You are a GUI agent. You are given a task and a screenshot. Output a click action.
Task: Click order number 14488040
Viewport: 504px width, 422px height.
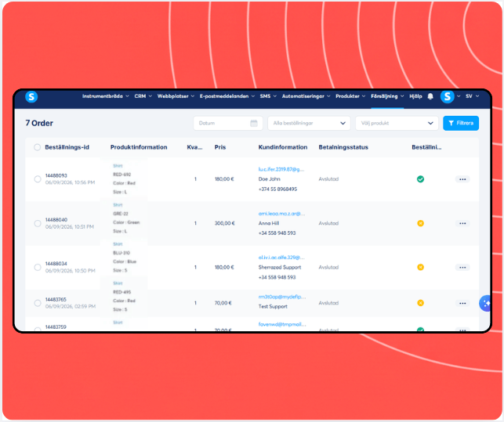pyautogui.click(x=56, y=220)
